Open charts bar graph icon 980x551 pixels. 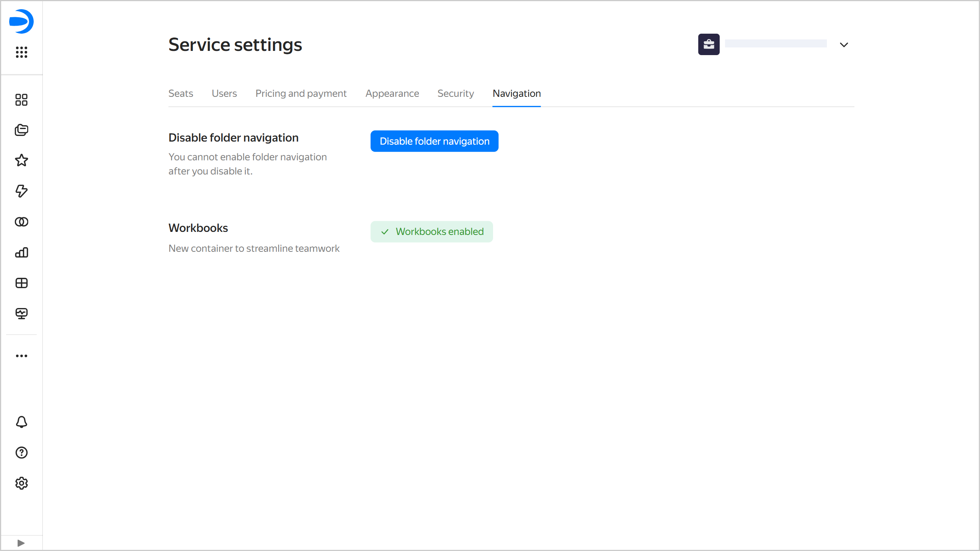(x=21, y=253)
